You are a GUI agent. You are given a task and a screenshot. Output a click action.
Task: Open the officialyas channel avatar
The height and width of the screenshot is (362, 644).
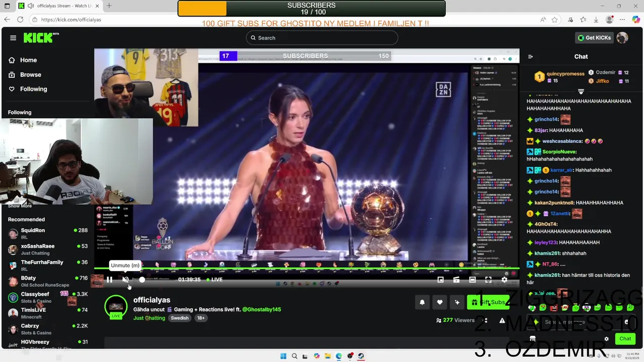(x=116, y=307)
